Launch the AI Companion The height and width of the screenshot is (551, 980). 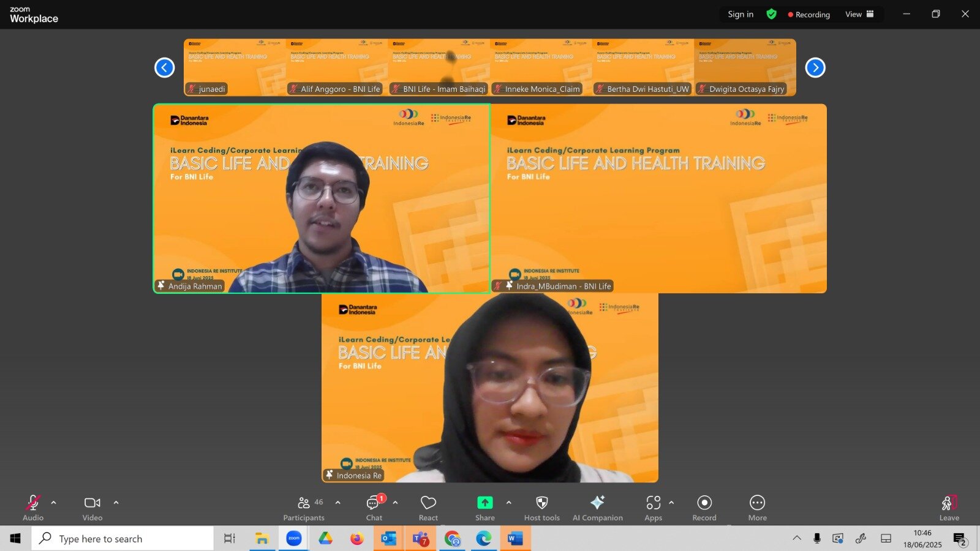click(x=598, y=508)
